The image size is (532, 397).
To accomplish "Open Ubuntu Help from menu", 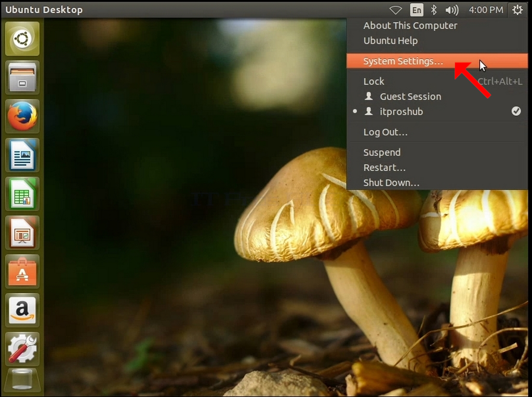I will click(437, 40).
